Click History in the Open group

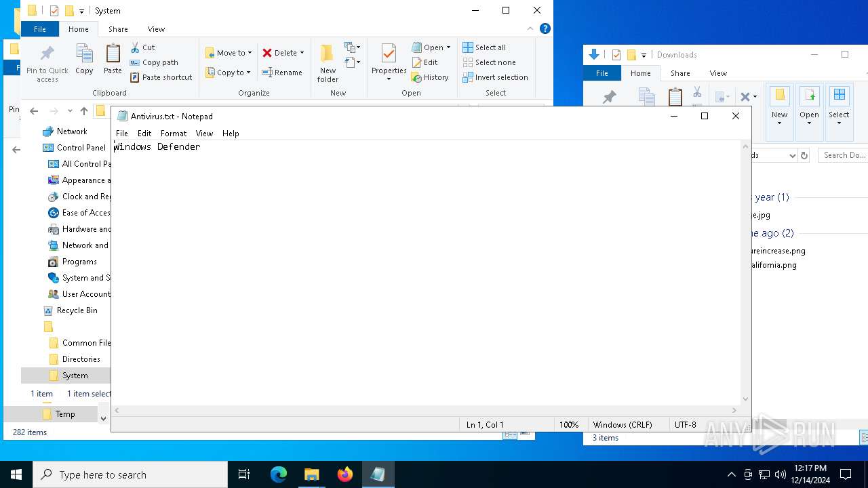tap(430, 77)
